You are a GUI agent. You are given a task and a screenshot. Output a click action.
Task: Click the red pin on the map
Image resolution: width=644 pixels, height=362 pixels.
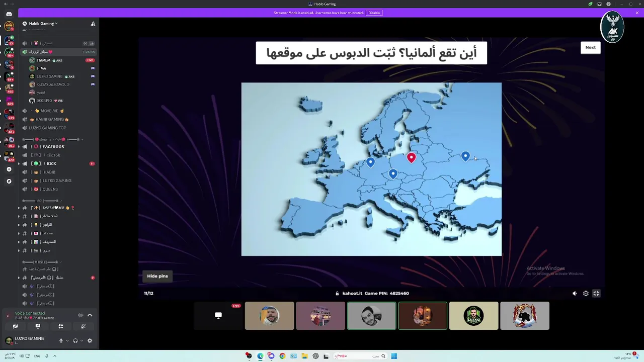click(412, 158)
